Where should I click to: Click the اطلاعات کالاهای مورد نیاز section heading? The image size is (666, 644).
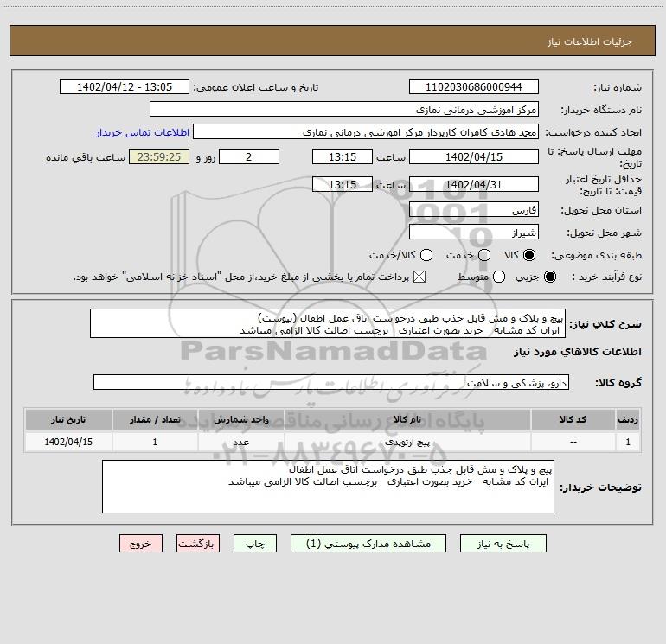(577, 352)
